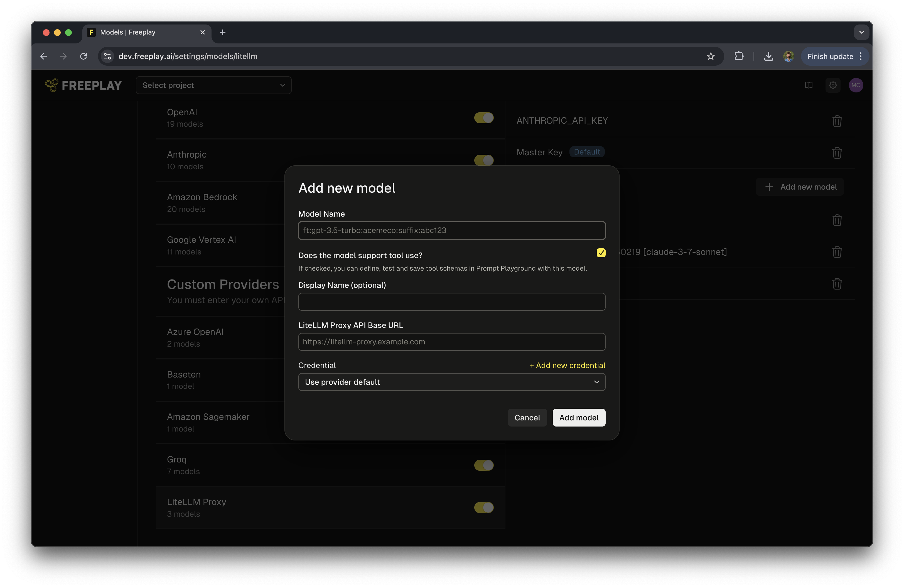Viewport: 904px width, 588px height.
Task: Open the docs book icon
Action: coord(809,85)
